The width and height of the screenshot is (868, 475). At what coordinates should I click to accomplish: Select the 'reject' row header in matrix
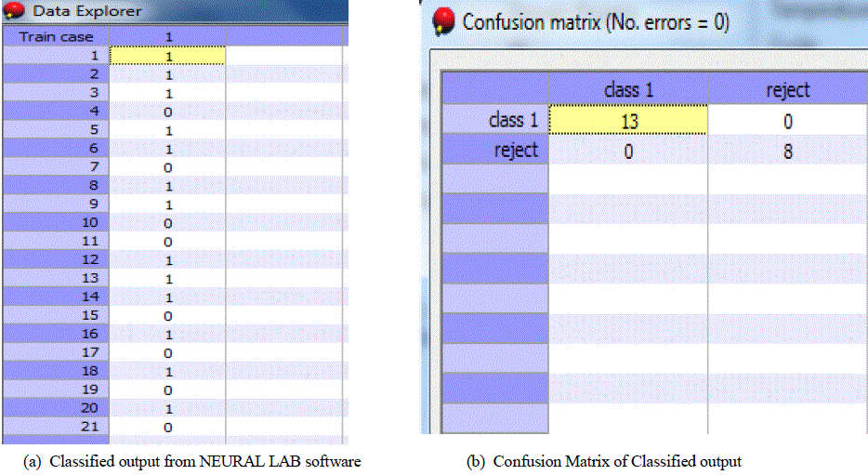pos(494,150)
